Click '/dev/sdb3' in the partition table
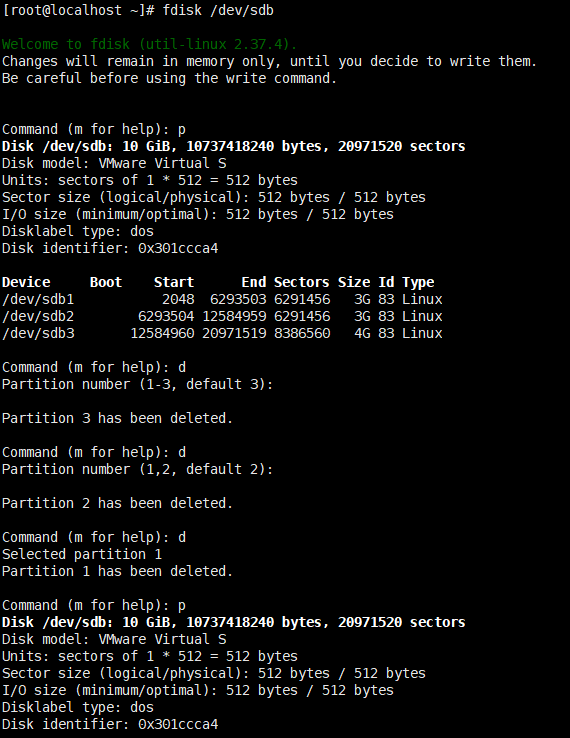The width and height of the screenshot is (570, 738). click(38, 333)
